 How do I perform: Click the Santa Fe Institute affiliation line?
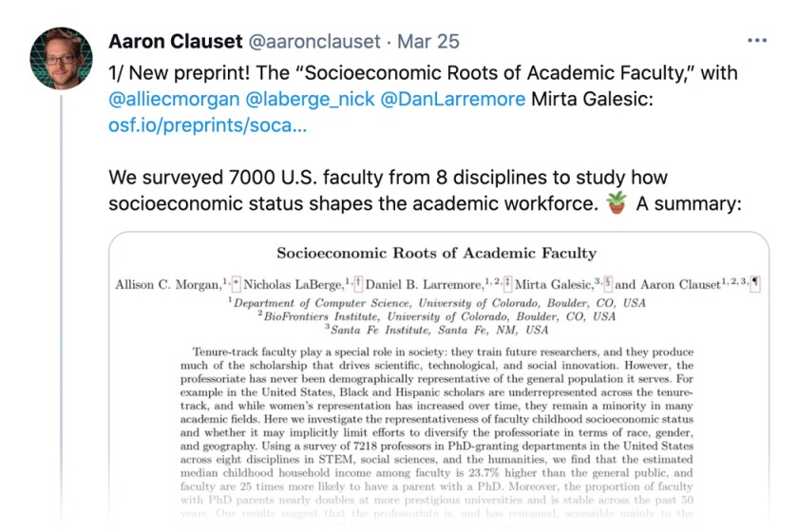437,330
